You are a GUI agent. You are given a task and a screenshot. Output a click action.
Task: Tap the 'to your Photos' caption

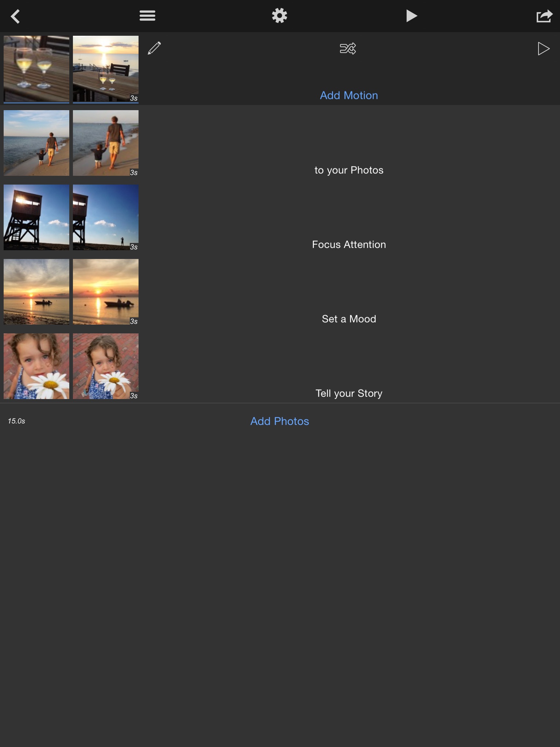tap(349, 170)
